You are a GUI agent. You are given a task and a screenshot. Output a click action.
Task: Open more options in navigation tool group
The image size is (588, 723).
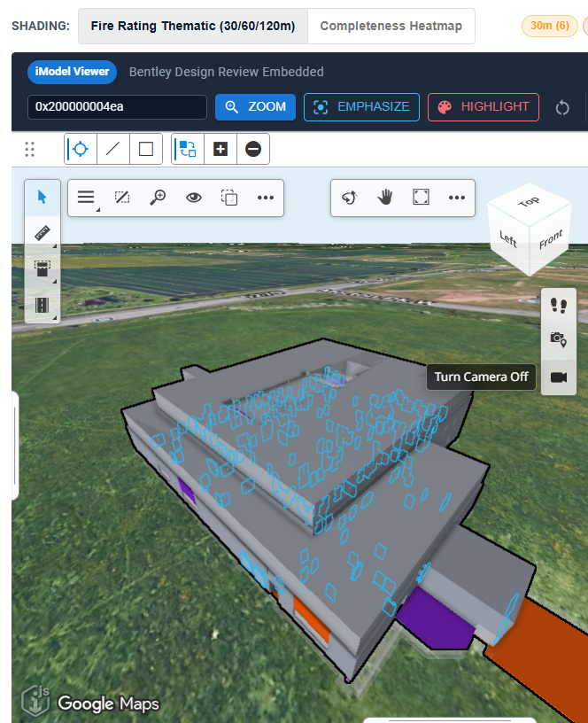[457, 198]
